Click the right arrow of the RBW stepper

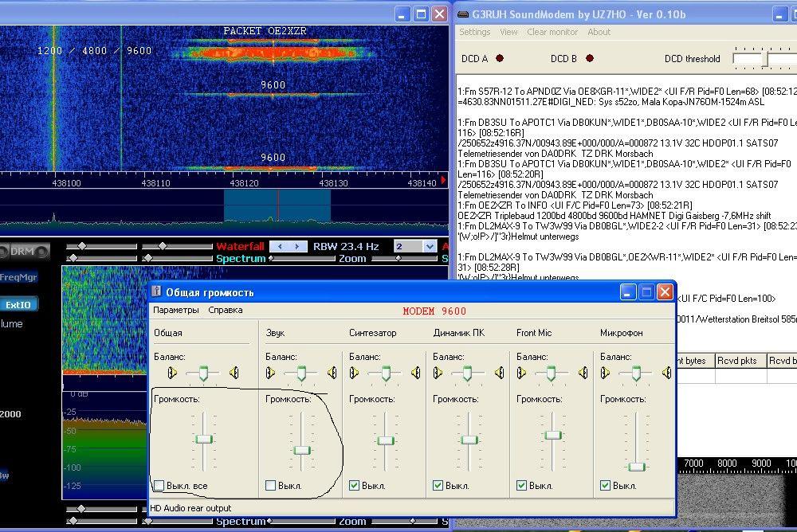pos(298,247)
